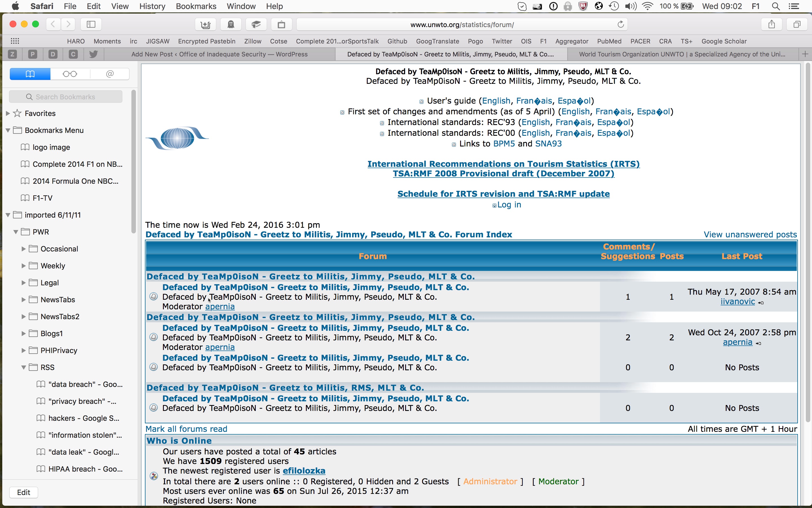This screenshot has height=508, width=812.
Task: Open the Google Scholar favorites bookmark
Action: pos(724,41)
